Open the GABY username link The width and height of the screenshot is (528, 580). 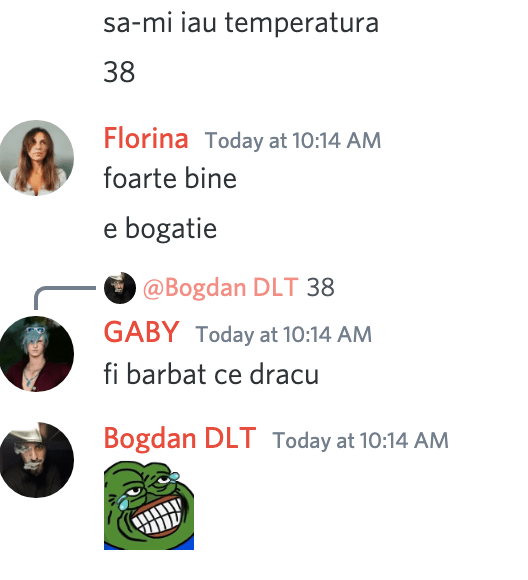tap(141, 332)
